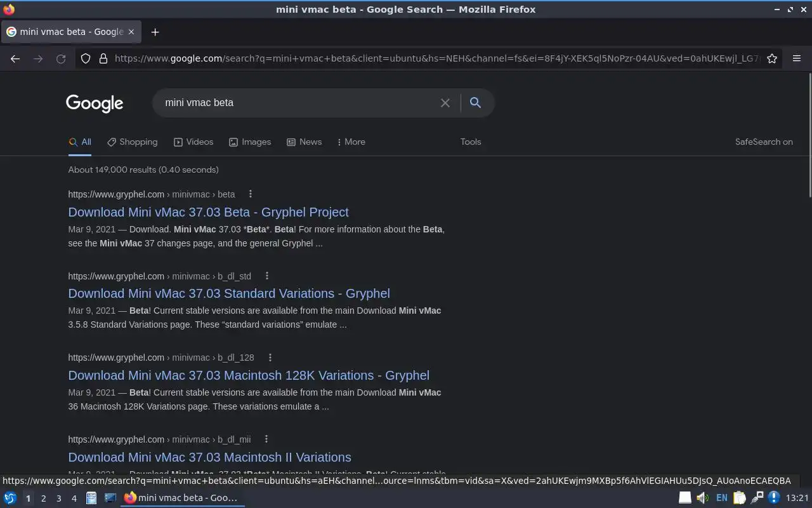Click the 13:21 taskbar clock

[x=797, y=498]
